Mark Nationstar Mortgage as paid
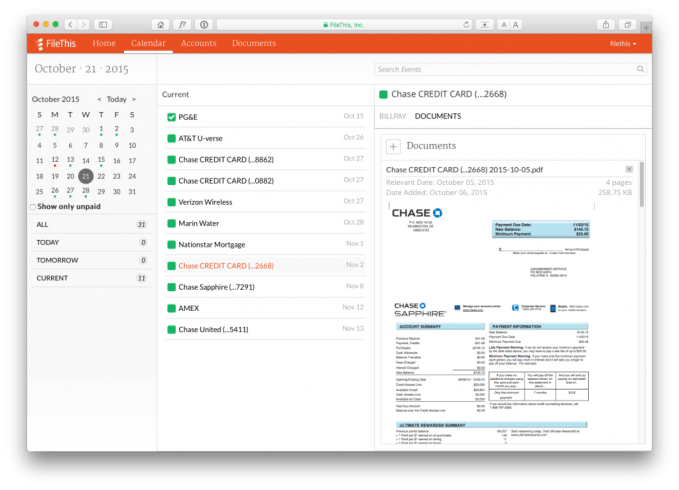 pyautogui.click(x=171, y=245)
